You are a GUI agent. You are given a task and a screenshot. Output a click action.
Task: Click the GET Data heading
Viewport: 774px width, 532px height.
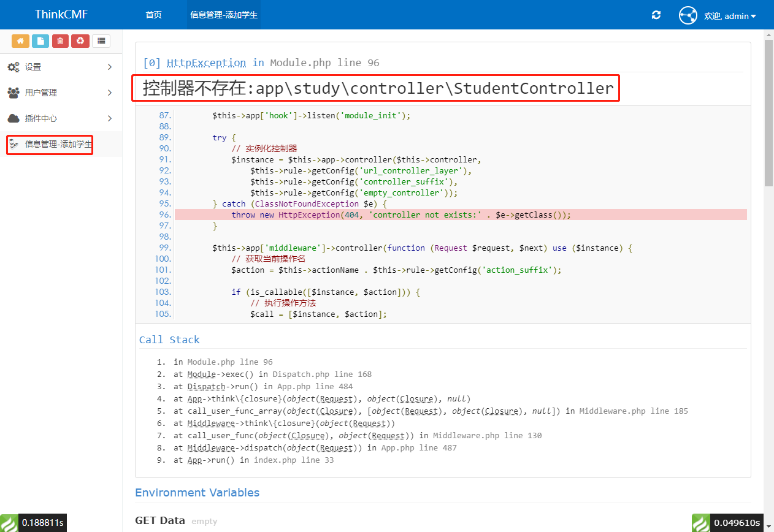(x=160, y=520)
